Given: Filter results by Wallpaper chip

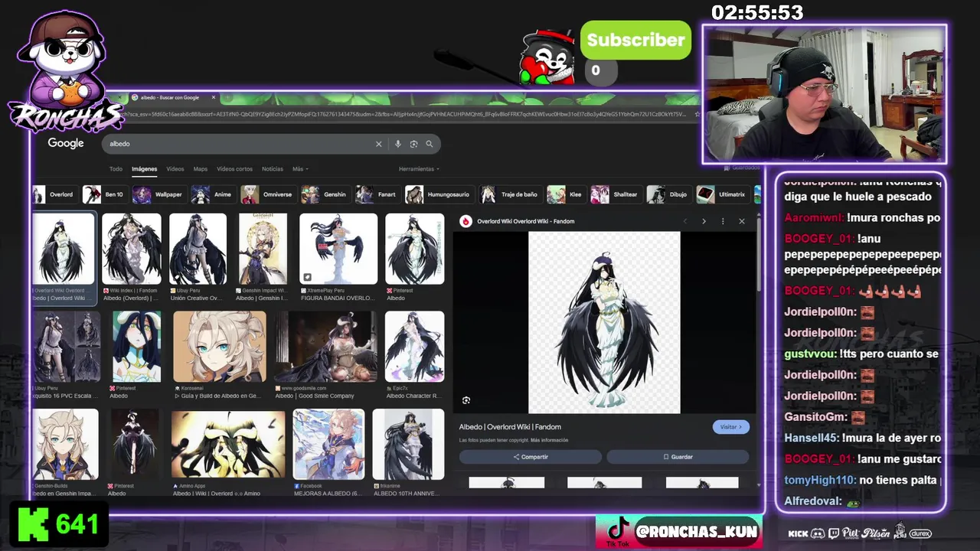Looking at the screenshot, I should [158, 194].
